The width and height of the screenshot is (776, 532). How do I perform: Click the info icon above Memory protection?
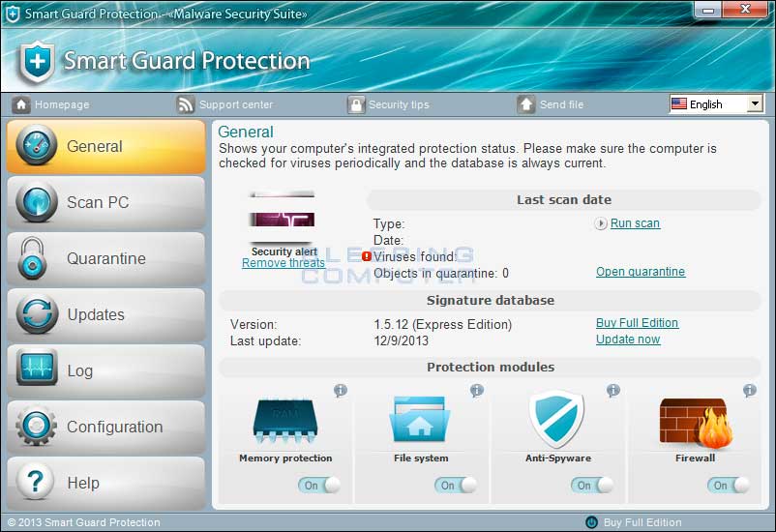pos(341,391)
